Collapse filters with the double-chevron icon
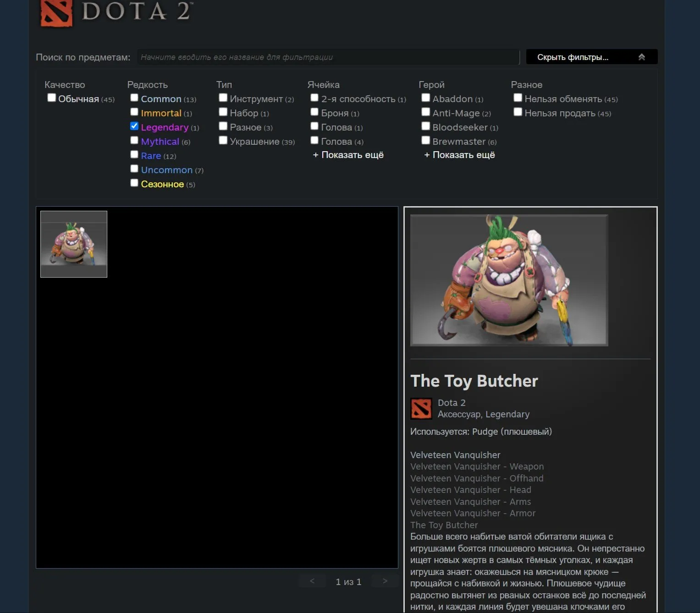 641,57
